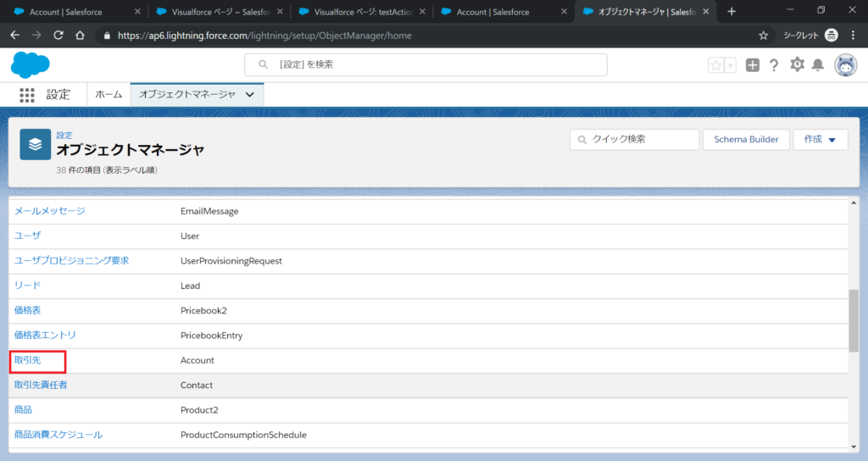This screenshot has width=868, height=461.
Task: Open the App Launcher grid icon
Action: coord(27,95)
